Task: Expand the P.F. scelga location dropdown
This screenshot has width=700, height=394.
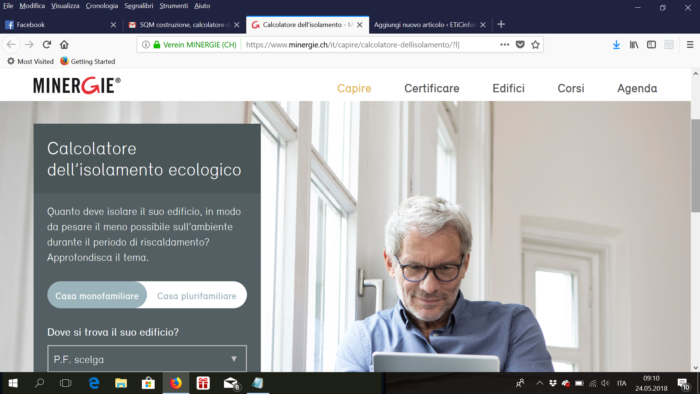Action: pos(147,359)
